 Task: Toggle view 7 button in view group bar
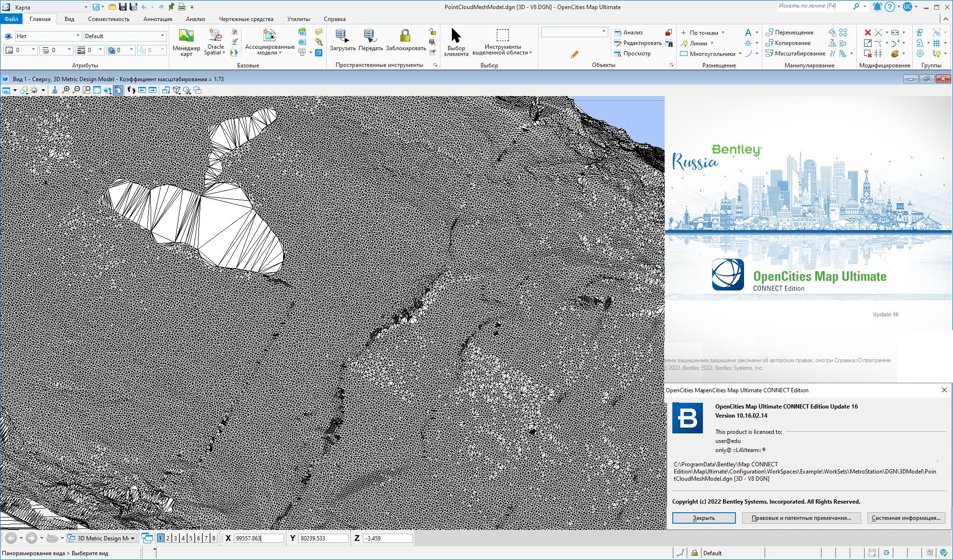pyautogui.click(x=206, y=538)
